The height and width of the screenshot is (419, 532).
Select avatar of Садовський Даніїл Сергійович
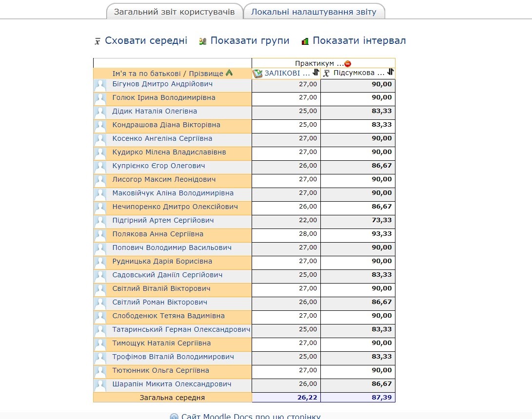pyautogui.click(x=100, y=276)
